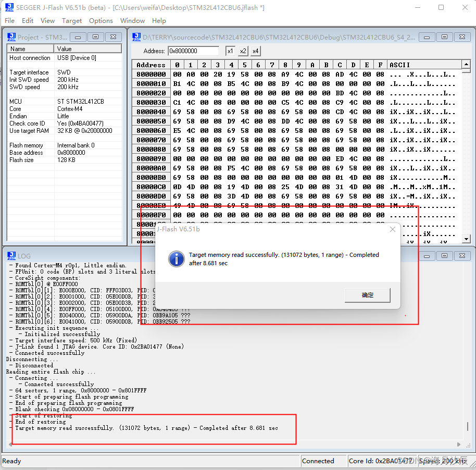This screenshot has width=476, height=470.
Task: Click the Name column header in Project panel
Action: [x=30, y=48]
